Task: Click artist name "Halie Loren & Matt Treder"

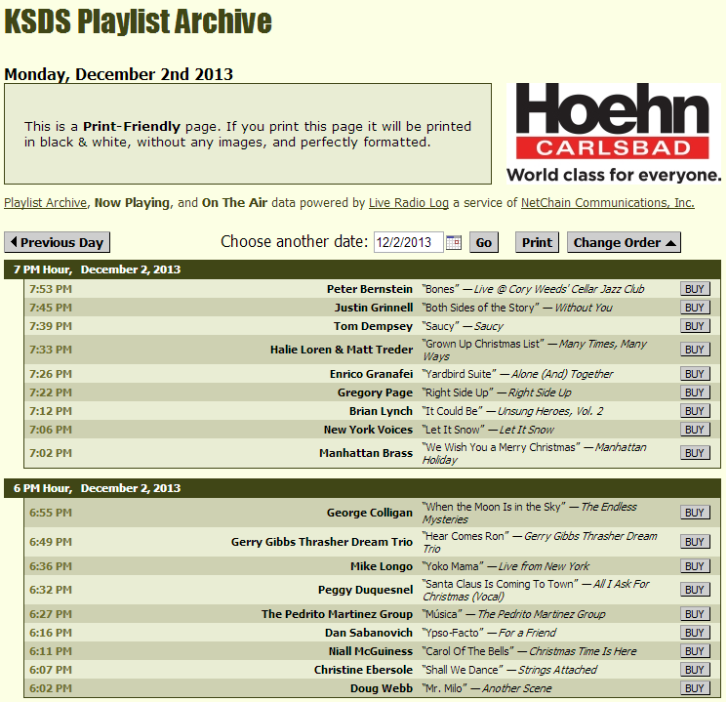Action: tap(342, 350)
